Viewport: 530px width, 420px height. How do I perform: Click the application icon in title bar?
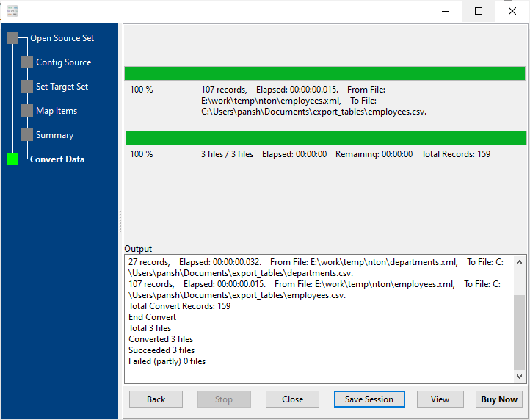pos(12,11)
